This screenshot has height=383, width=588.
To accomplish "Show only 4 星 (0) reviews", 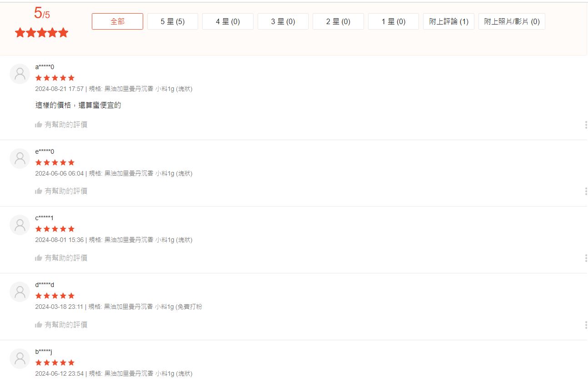I will coord(228,21).
